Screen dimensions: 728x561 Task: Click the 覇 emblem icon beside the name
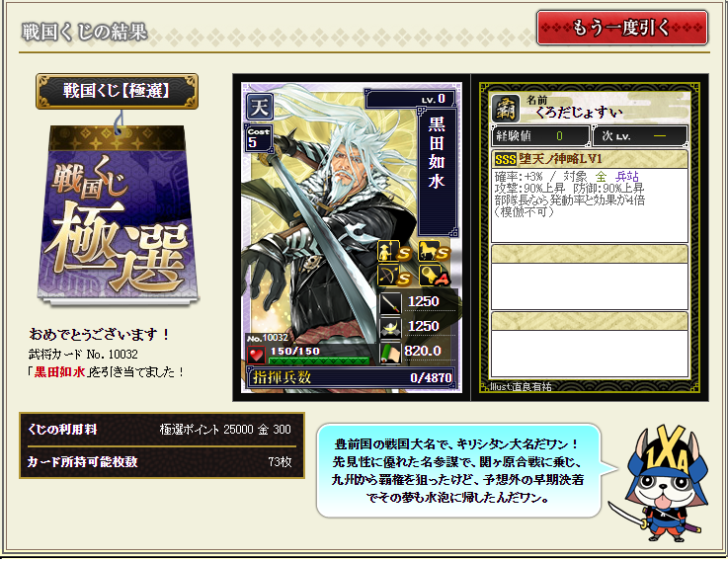point(505,109)
